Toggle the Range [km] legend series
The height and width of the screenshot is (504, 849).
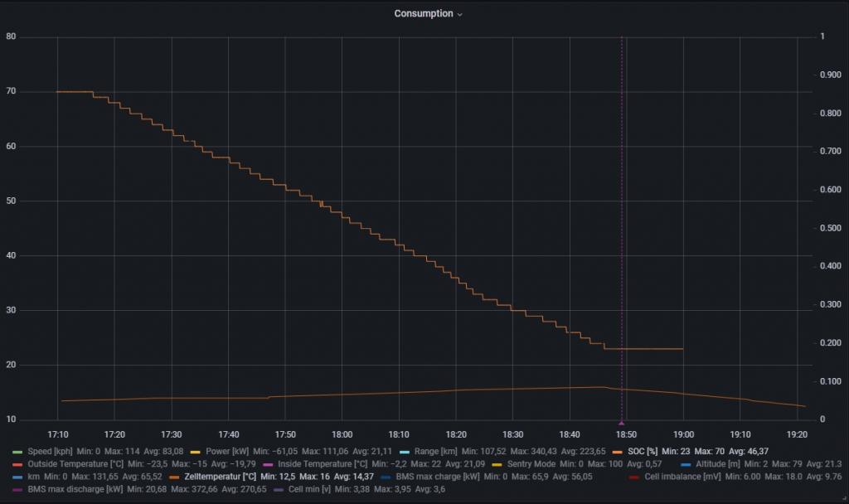[435, 451]
